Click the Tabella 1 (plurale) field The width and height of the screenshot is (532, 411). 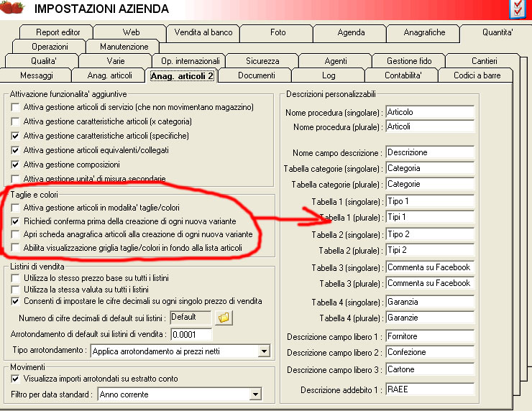[x=430, y=217]
